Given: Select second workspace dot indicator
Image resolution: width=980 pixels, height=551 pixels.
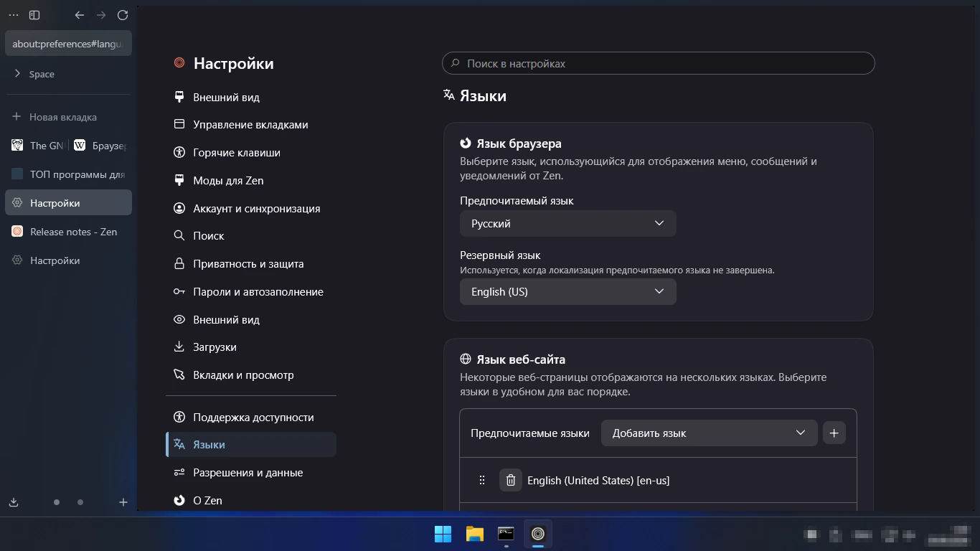Looking at the screenshot, I should click(x=80, y=502).
